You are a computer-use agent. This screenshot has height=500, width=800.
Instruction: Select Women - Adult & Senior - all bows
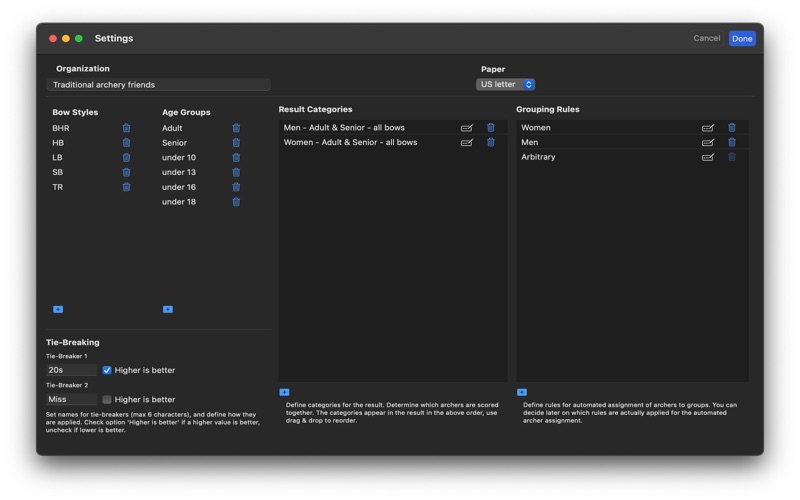coord(393,142)
